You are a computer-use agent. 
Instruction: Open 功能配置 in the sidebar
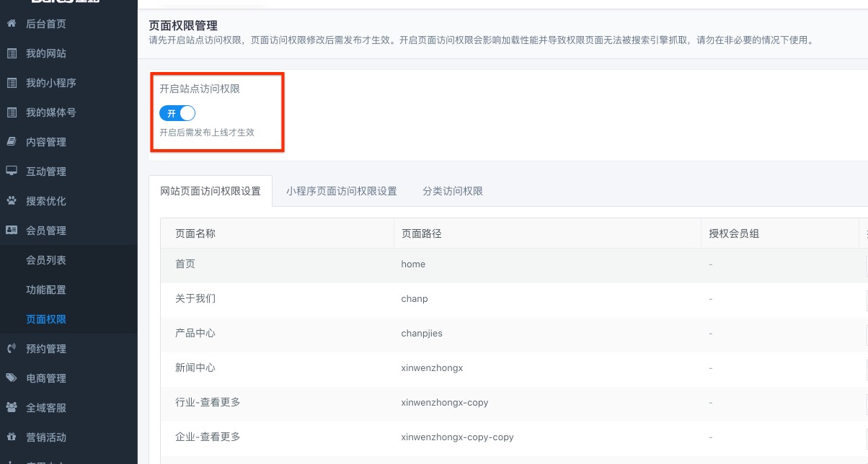coord(46,290)
